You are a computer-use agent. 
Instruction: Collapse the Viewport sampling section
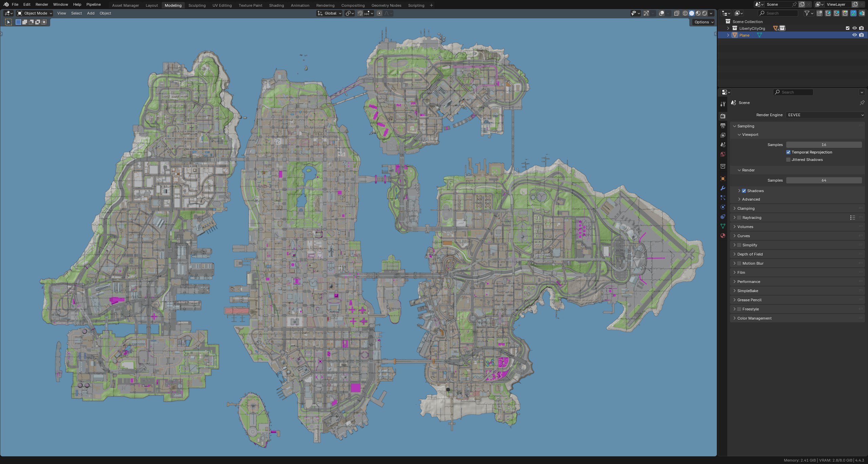click(739, 135)
